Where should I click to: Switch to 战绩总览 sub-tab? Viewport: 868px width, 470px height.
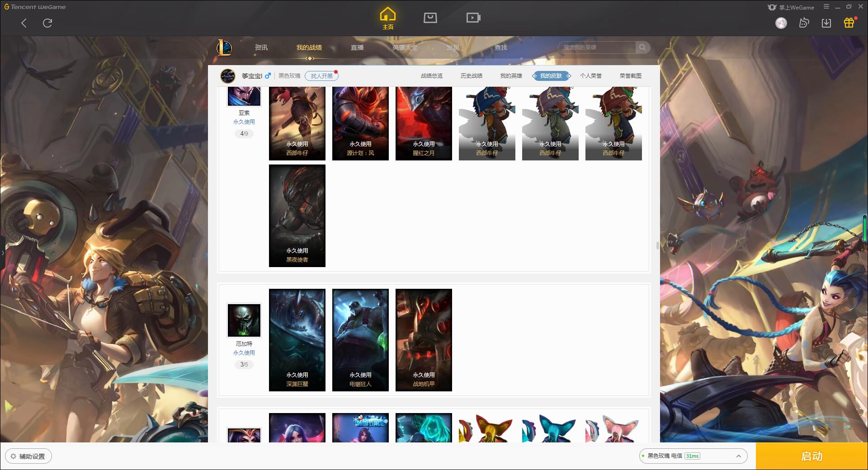(432, 76)
